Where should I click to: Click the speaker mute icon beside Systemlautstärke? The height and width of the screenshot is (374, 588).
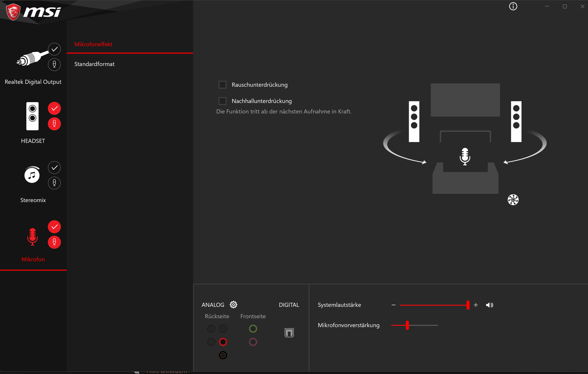click(x=489, y=305)
